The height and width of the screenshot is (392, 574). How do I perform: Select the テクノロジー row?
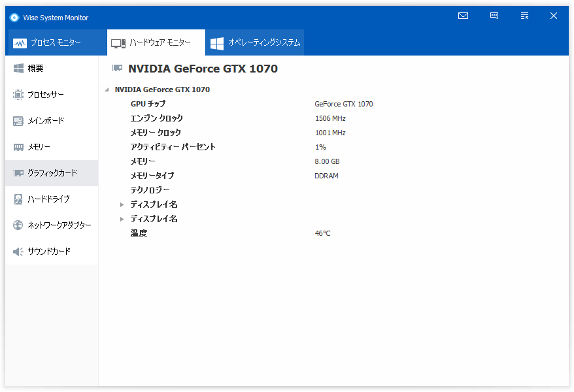(333, 190)
